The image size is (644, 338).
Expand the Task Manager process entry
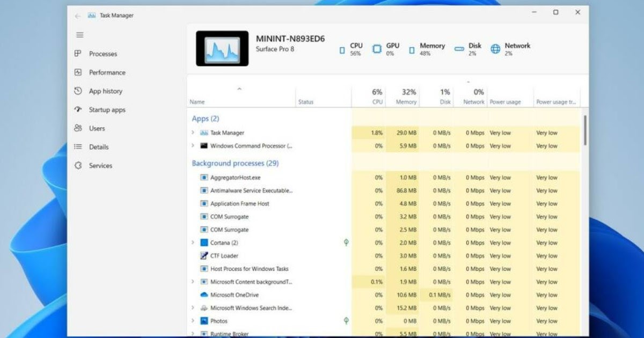193,133
